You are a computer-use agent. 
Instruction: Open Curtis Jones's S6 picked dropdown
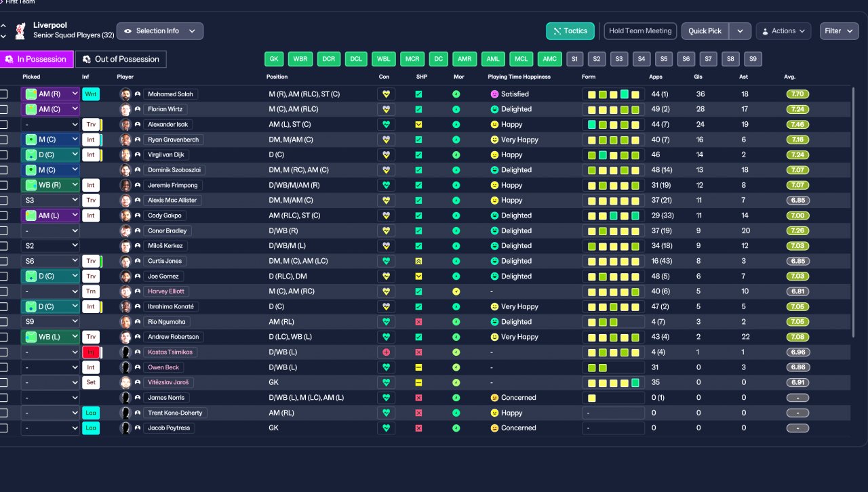tap(51, 261)
